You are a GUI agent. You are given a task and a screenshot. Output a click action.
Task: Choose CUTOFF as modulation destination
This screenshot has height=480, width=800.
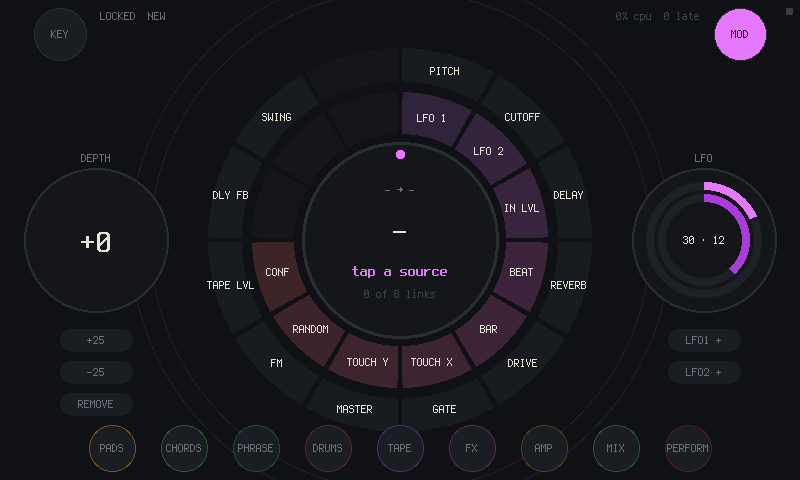pyautogui.click(x=522, y=117)
